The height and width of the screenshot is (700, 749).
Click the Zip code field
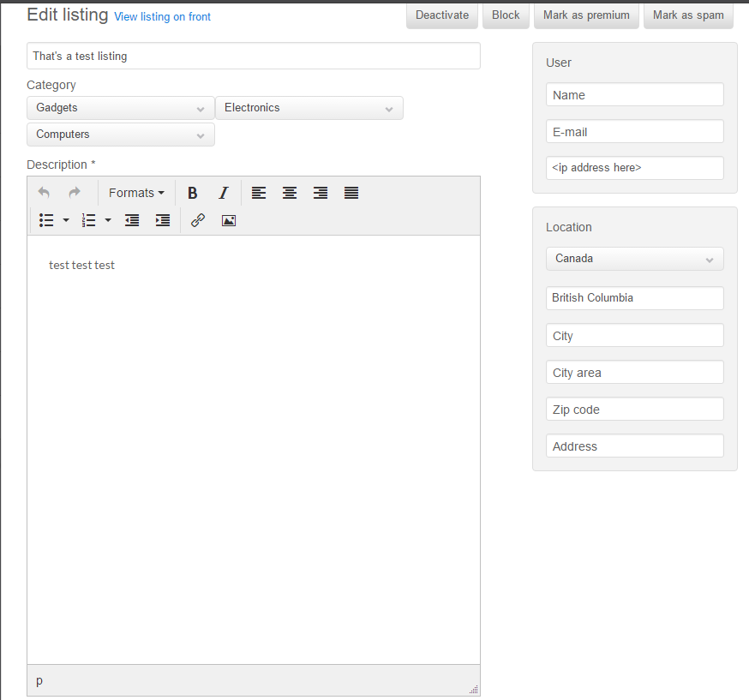click(635, 409)
